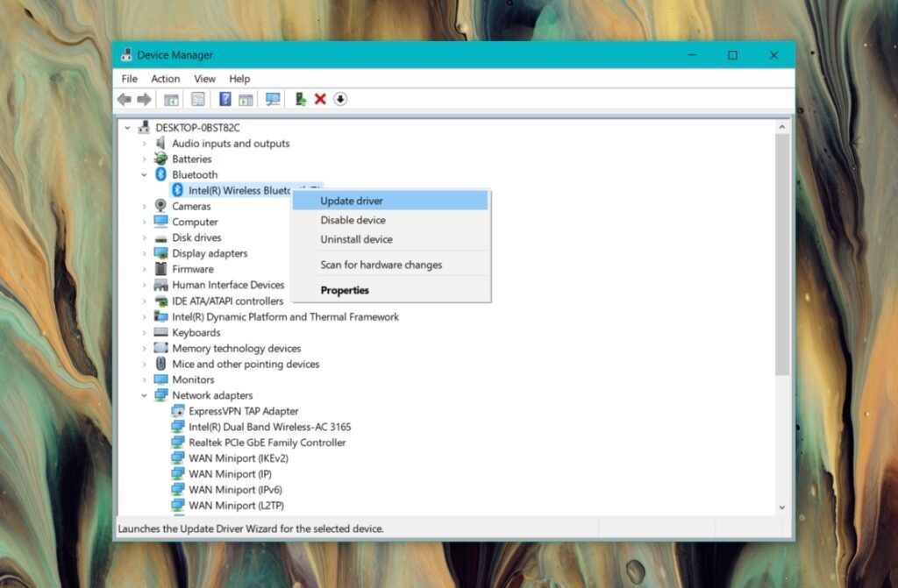Screen dimensions: 898x588
Task: Click the Properties toolbar icon
Action: tap(198, 98)
